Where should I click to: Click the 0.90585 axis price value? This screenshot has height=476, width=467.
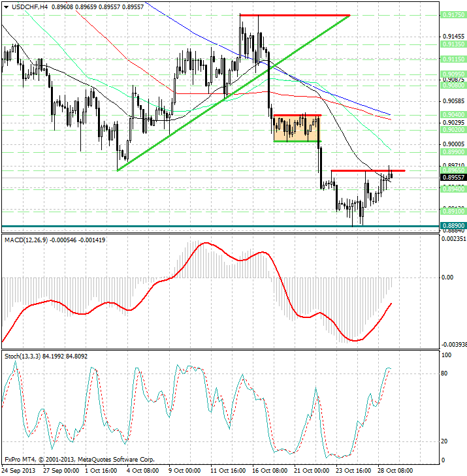pyautogui.click(x=453, y=101)
